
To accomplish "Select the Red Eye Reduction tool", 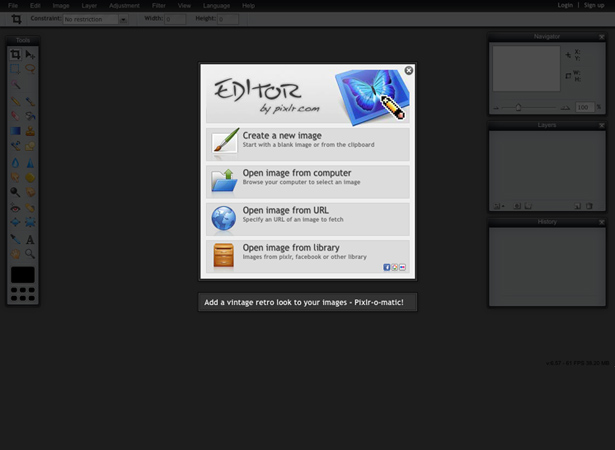I will coord(15,208).
